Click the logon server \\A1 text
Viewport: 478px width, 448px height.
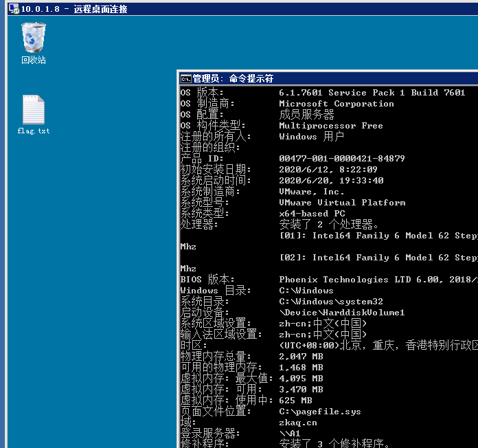tap(290, 433)
